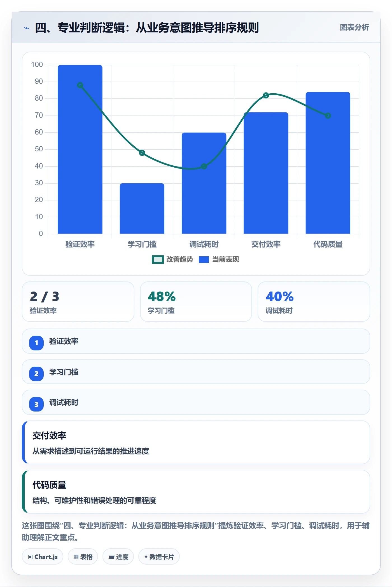Click the x-axis label 交付效率
The height and width of the screenshot is (587, 392).
(x=266, y=244)
